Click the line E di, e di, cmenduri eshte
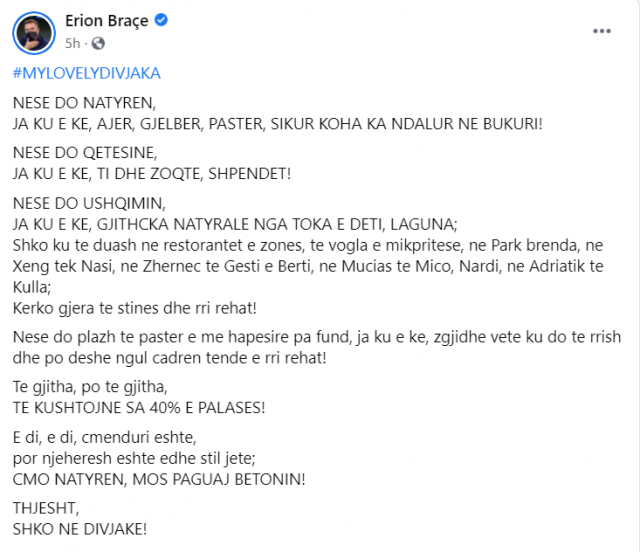Screen dimensions: 640x552 (x=104, y=437)
